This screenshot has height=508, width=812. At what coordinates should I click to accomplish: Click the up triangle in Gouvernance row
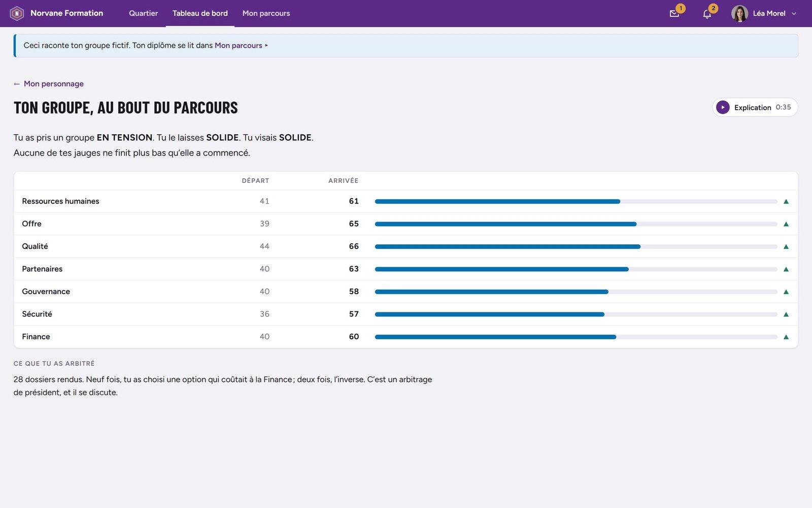(786, 292)
